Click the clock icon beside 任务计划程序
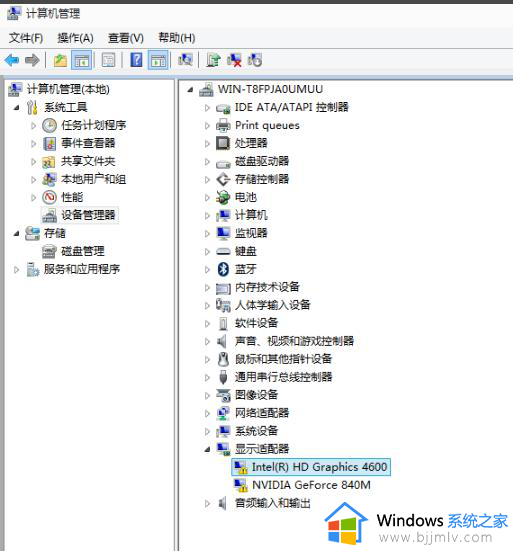 [50, 125]
